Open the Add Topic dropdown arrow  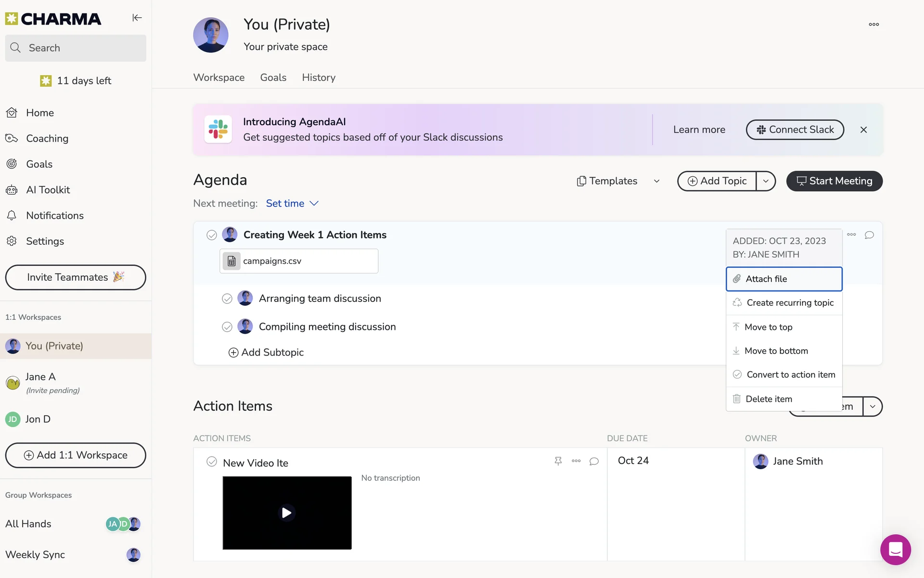point(766,181)
